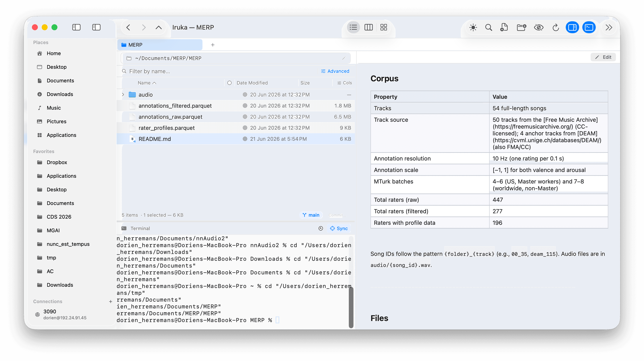Toggle hidden files with crossed-eye icon

(x=539, y=27)
